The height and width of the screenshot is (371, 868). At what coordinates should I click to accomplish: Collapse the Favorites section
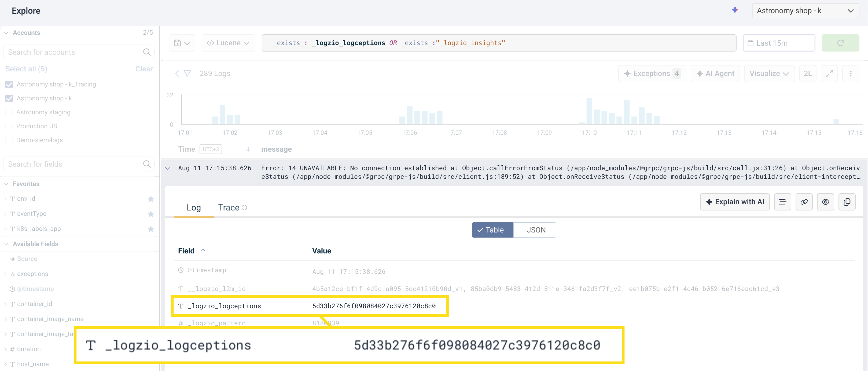coord(6,184)
